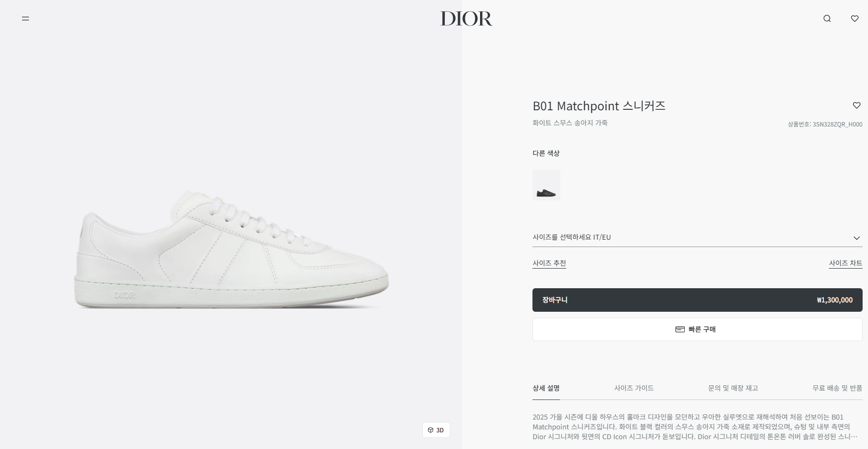The width and height of the screenshot is (868, 449).
Task: Switch to the 사이즈 가이드 tab
Action: [634, 388]
